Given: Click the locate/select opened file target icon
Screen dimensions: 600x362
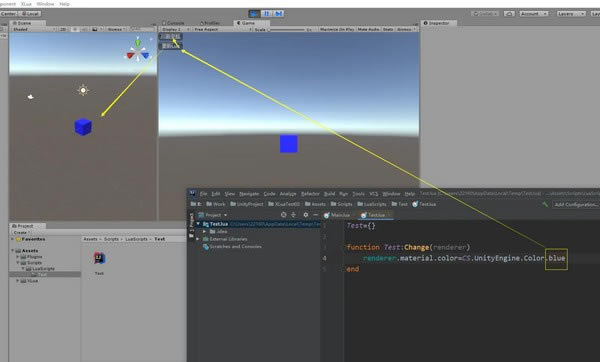Looking at the screenshot, I should (284, 215).
